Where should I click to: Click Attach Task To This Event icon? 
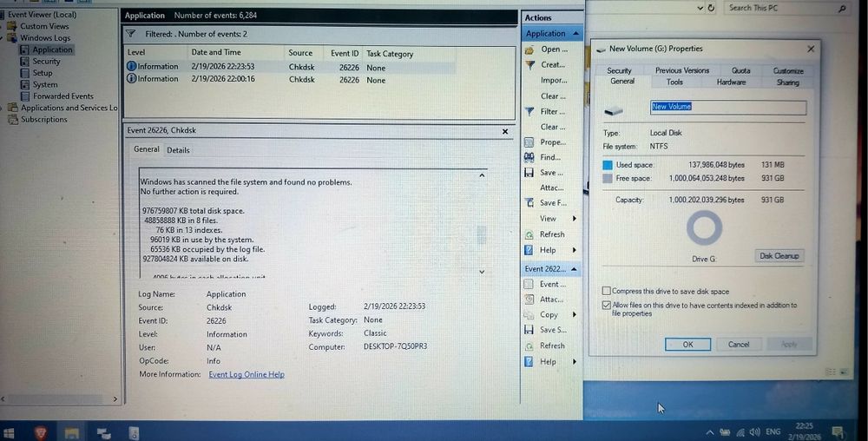529,299
